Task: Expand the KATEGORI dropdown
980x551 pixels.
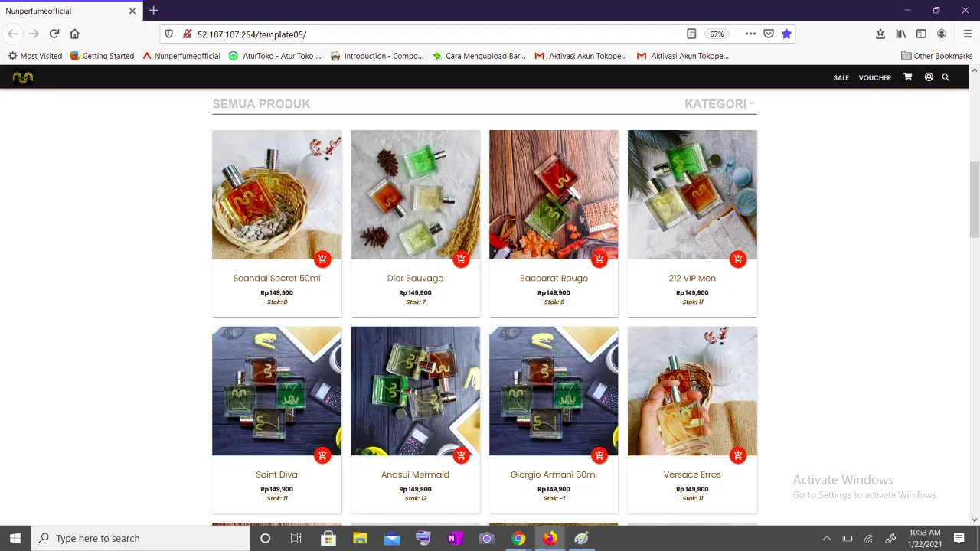Action: coord(720,104)
